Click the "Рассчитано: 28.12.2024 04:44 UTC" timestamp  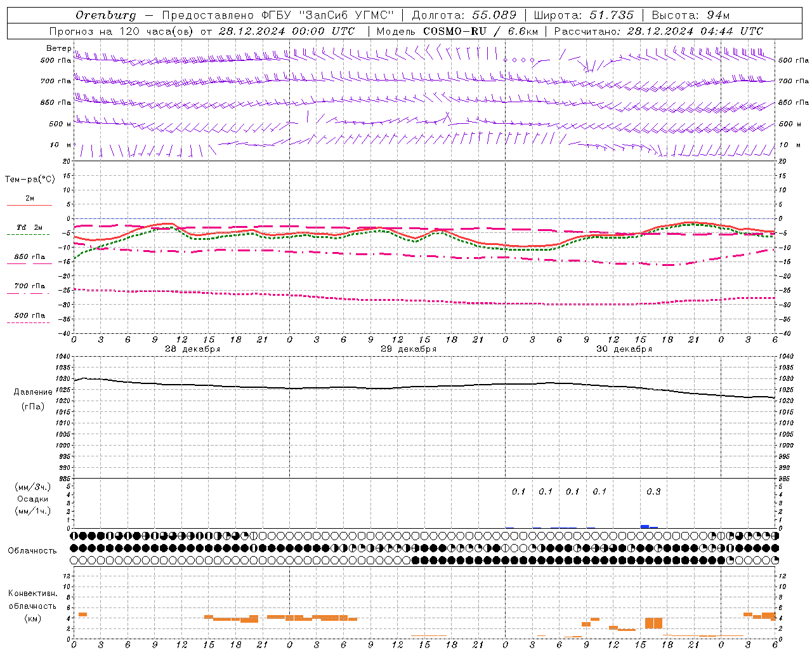click(x=658, y=31)
